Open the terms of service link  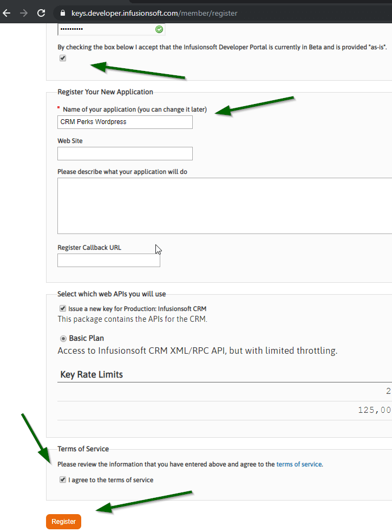pyautogui.click(x=299, y=464)
